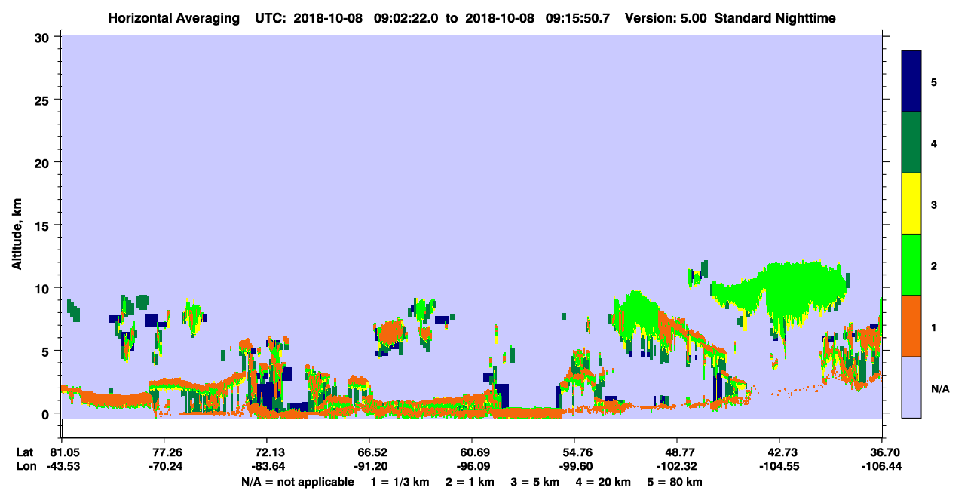Image resolution: width=980 pixels, height=503 pixels.
Task: Click the legend note '4 = 20 km'
Action: [x=604, y=482]
